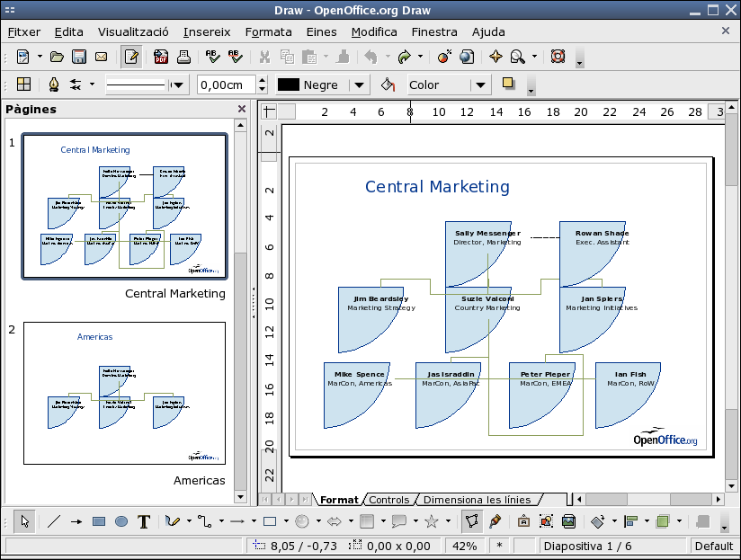This screenshot has width=741, height=560.
Task: Open the Visualització menu
Action: (133, 32)
